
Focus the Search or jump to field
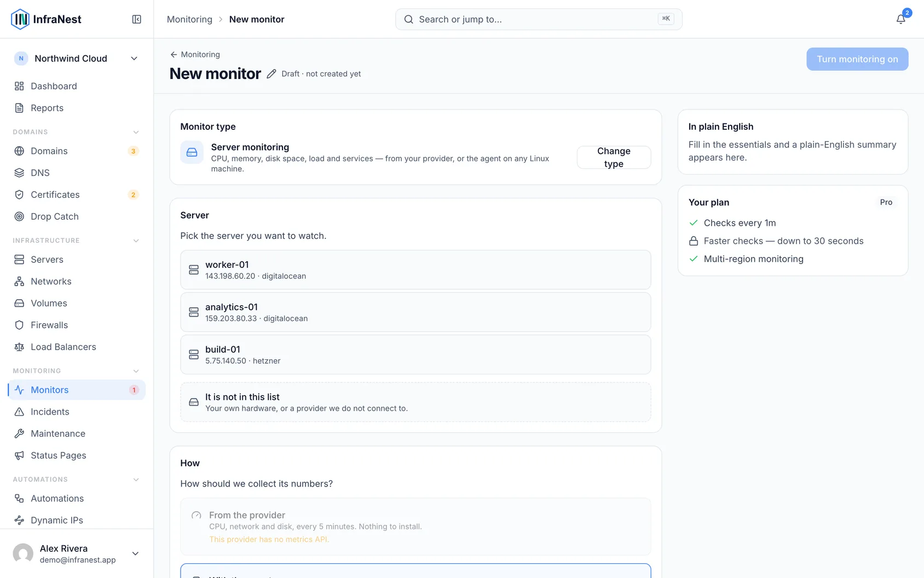[x=539, y=19]
